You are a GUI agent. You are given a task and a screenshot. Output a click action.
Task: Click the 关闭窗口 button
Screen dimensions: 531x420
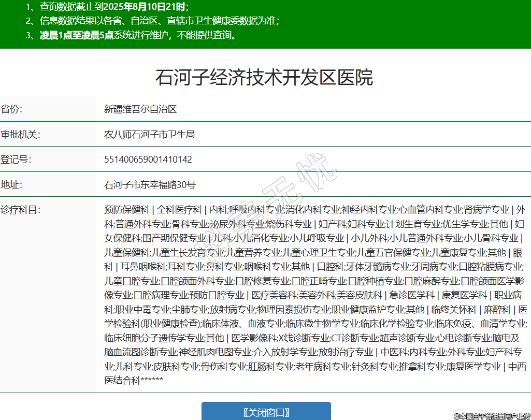pyautogui.click(x=266, y=412)
